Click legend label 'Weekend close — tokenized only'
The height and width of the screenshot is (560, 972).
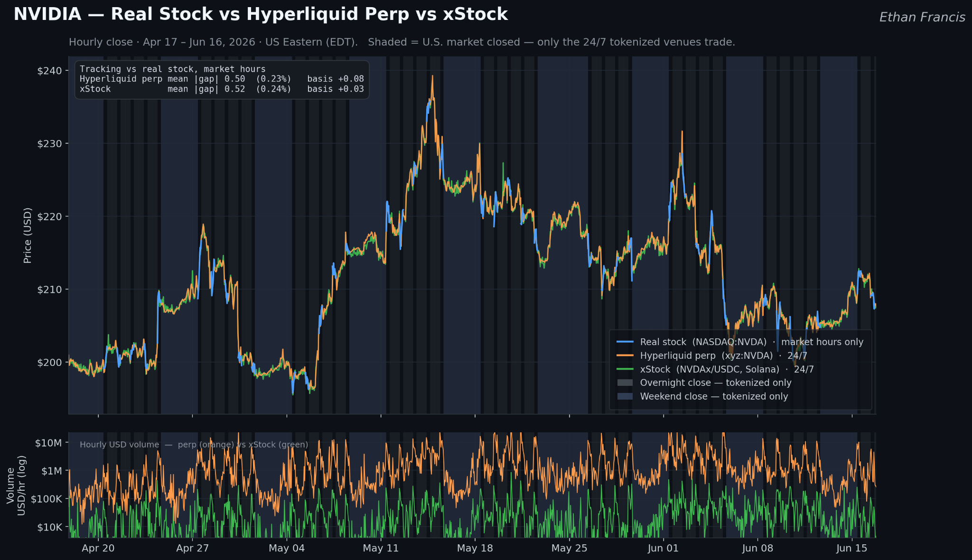point(714,396)
